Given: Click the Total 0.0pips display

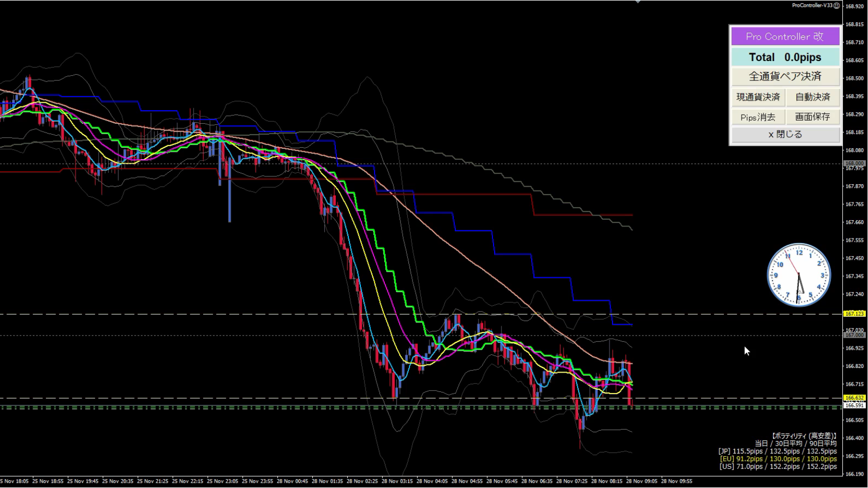Looking at the screenshot, I should tap(785, 57).
